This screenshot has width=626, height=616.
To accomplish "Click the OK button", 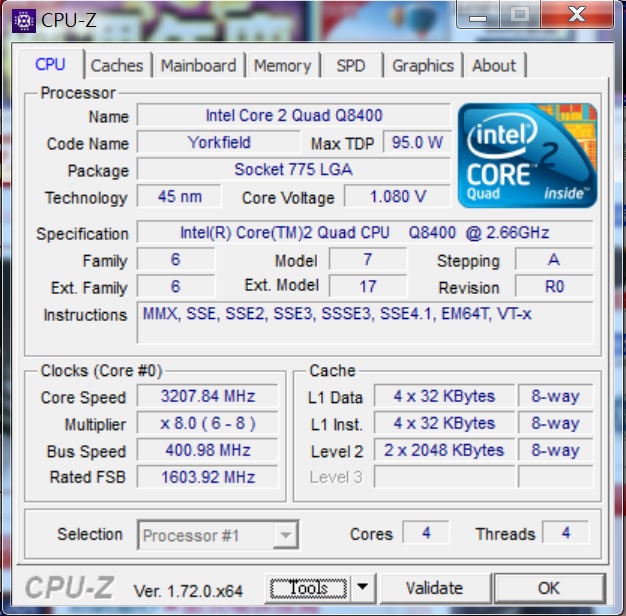I will point(549,588).
